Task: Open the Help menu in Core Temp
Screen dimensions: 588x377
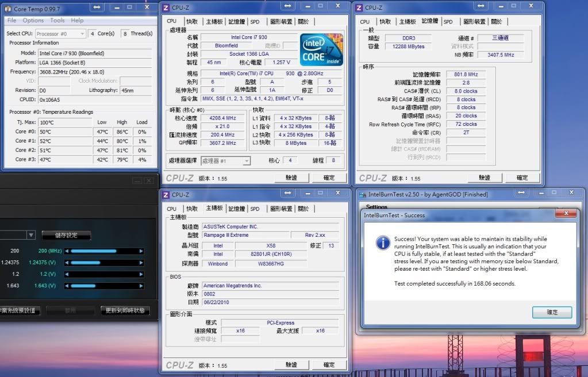Action: tap(77, 20)
